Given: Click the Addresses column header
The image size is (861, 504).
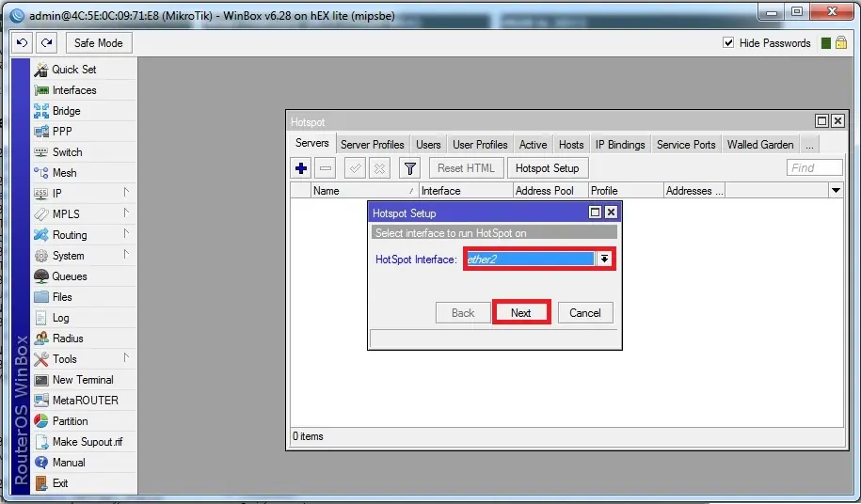Looking at the screenshot, I should (694, 190).
